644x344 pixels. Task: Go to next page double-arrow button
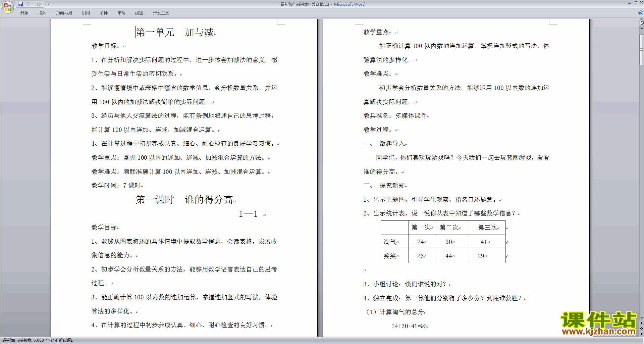coord(641,334)
